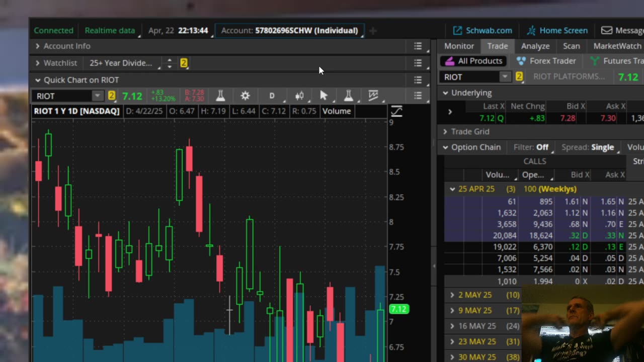644x362 pixels.
Task: Expand the 30 MAY 25 expiration
Action: pyautogui.click(x=452, y=357)
